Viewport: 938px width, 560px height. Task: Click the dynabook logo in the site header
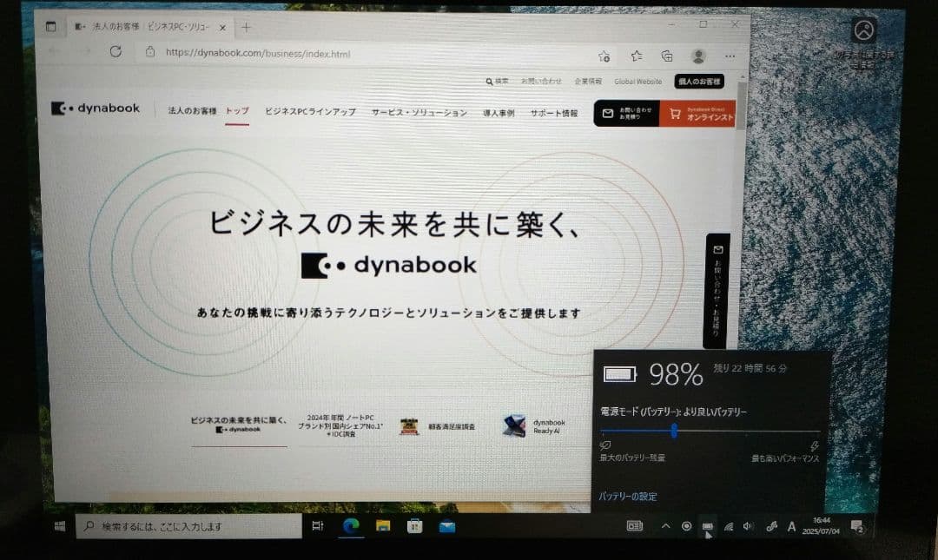click(x=96, y=109)
